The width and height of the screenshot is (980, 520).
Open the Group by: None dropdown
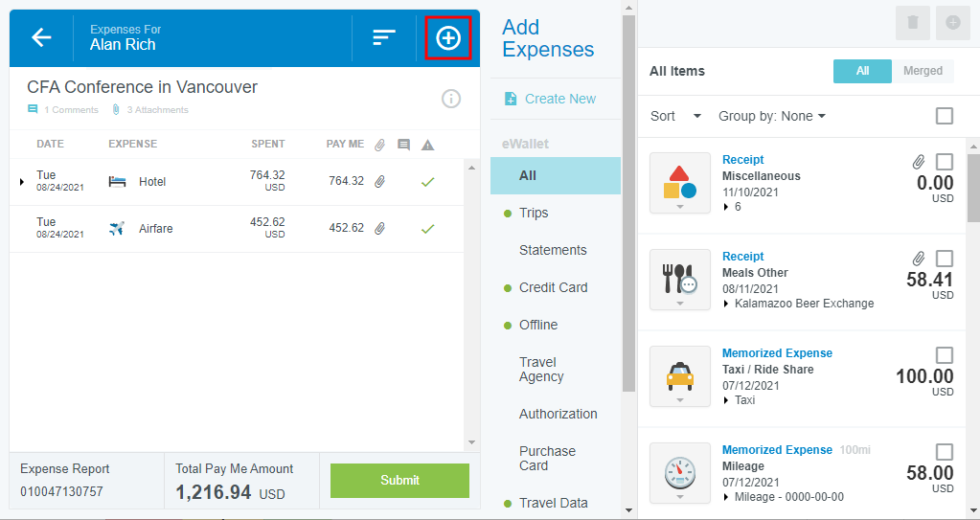click(772, 116)
